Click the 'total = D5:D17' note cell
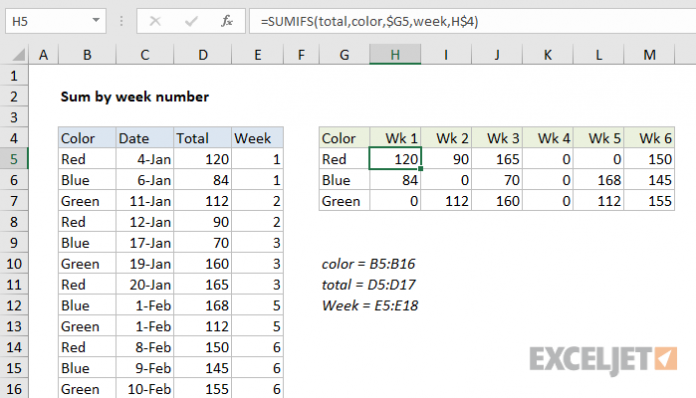696x398 pixels. tap(368, 284)
